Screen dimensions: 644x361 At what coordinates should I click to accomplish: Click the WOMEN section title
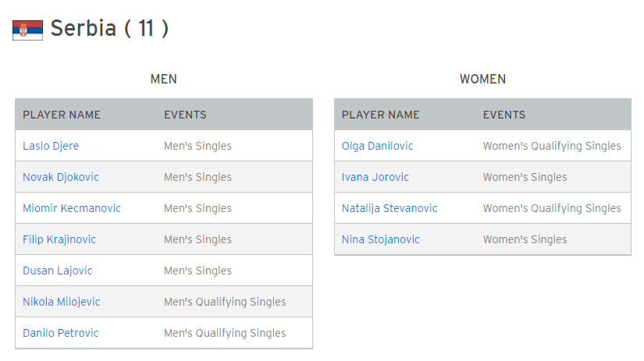point(482,80)
